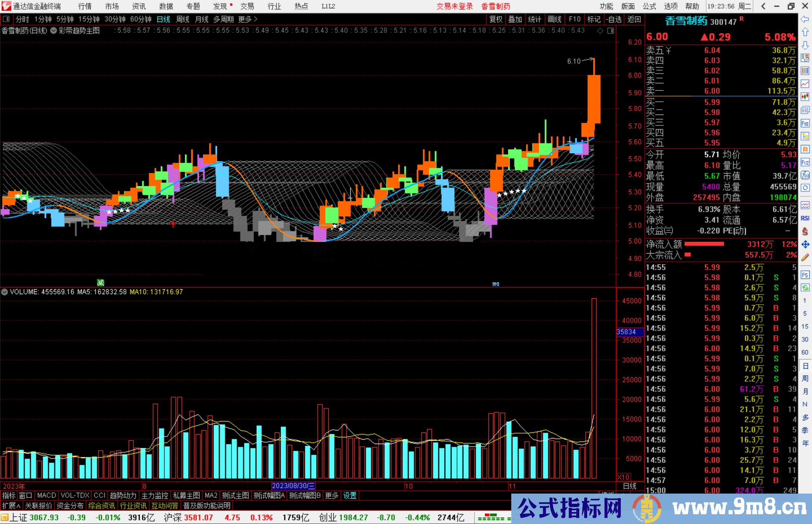Open the F12 sidebar icon

click(805, 162)
